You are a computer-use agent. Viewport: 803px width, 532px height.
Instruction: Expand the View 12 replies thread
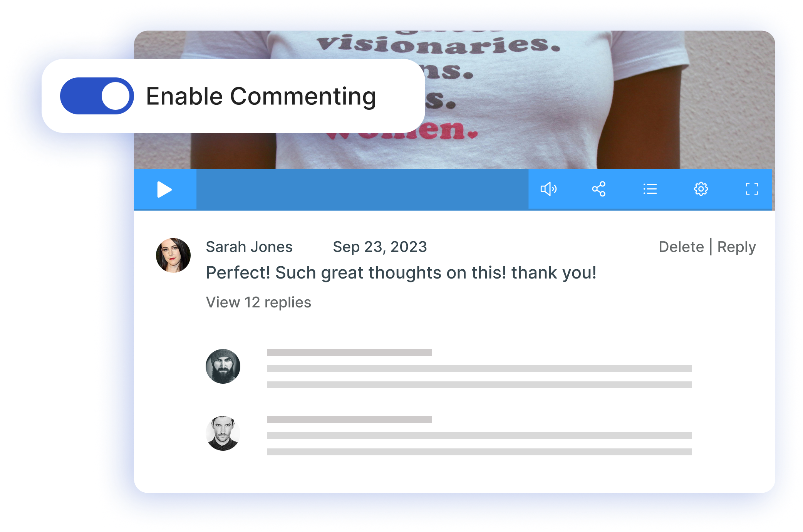[258, 301]
